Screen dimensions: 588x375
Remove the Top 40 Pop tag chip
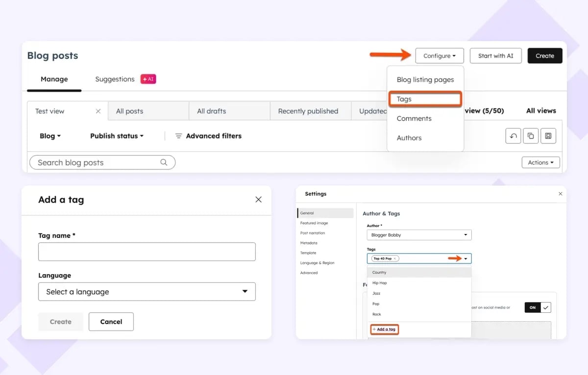tap(395, 258)
